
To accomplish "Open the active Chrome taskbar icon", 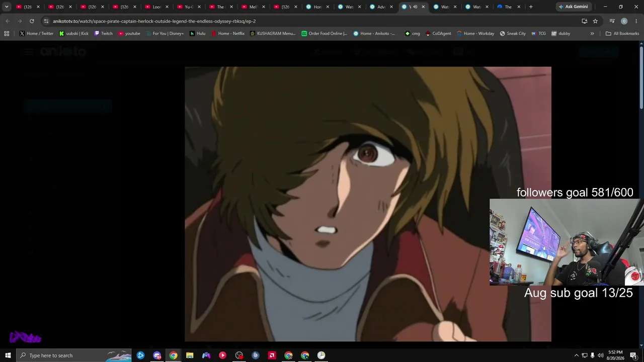I will click(x=173, y=355).
